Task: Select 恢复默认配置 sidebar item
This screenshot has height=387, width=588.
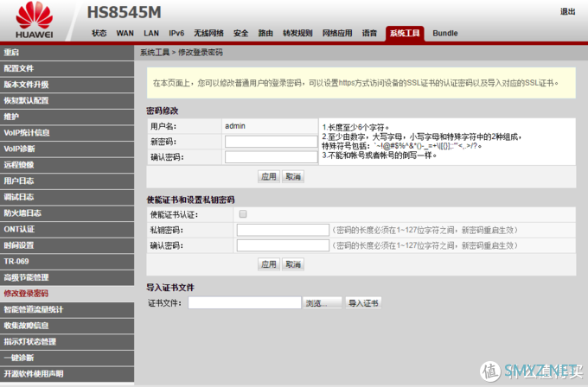Action: pos(67,101)
